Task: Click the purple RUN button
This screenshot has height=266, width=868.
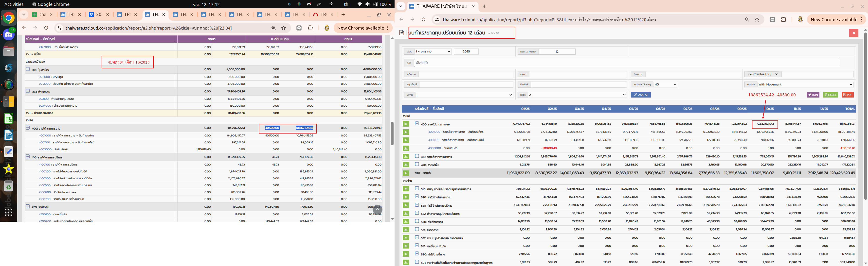Action: tap(813, 95)
